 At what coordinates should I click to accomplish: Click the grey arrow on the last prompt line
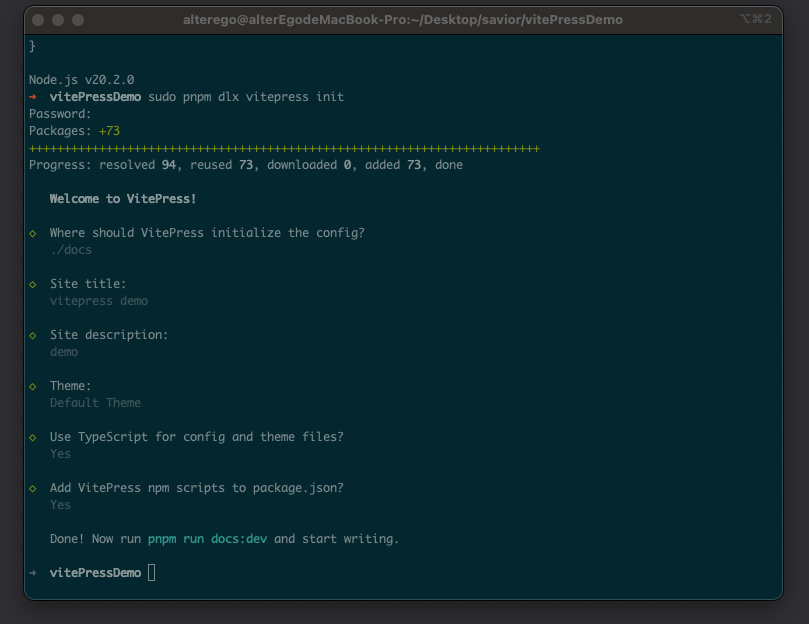pyautogui.click(x=33, y=572)
